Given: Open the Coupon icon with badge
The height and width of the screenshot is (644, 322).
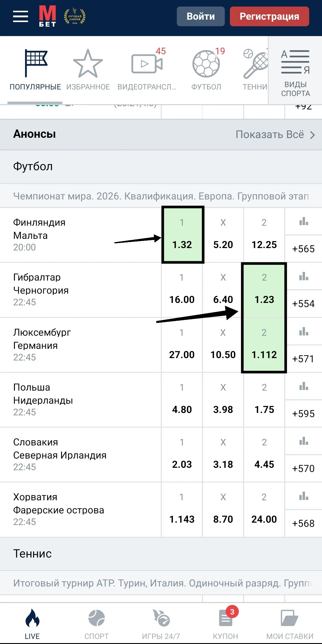Looking at the screenshot, I should pos(226,618).
